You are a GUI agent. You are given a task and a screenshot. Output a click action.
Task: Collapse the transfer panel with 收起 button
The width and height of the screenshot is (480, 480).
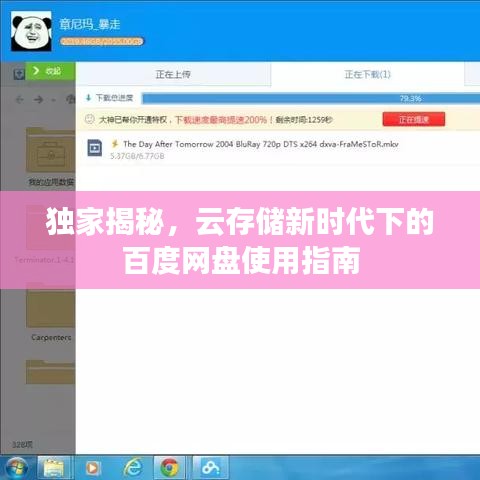[x=50, y=71]
